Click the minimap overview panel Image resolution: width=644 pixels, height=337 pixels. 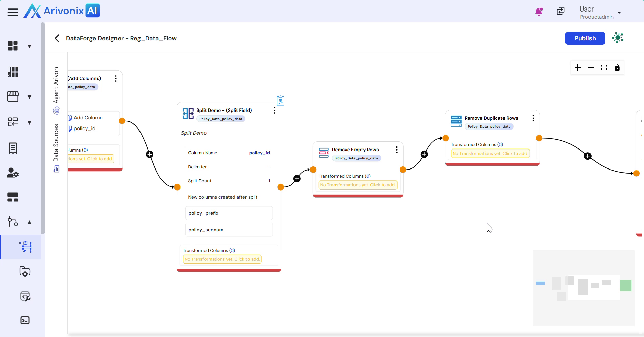(x=583, y=288)
